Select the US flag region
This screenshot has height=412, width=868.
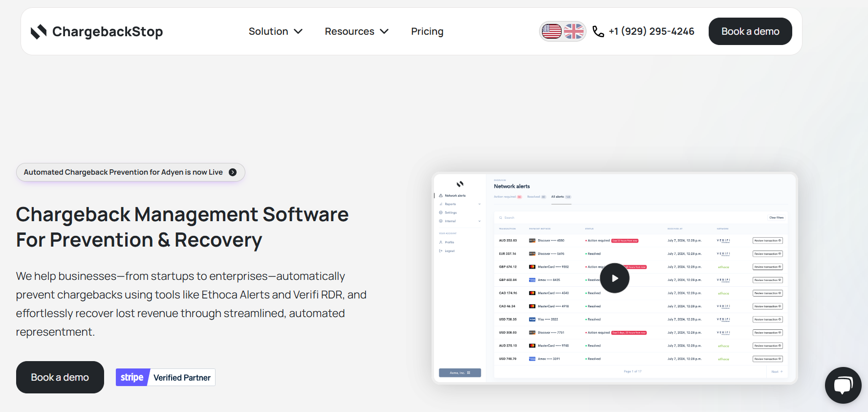pos(552,31)
